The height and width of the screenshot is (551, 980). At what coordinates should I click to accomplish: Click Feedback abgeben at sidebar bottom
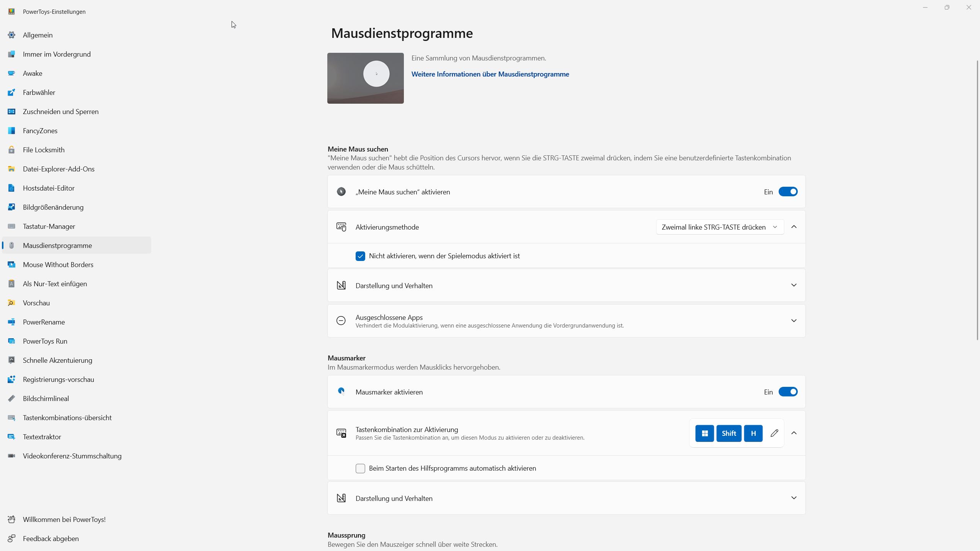pyautogui.click(x=51, y=538)
